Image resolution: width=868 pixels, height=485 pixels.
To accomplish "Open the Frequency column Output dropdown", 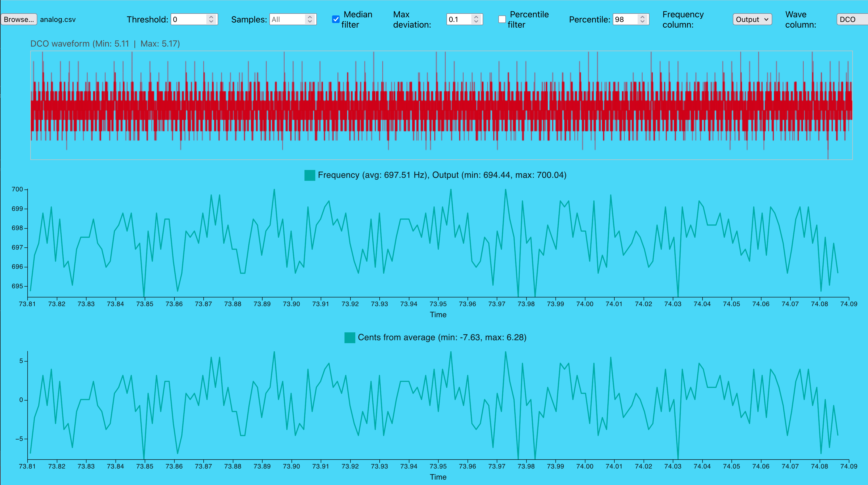I will (x=752, y=19).
